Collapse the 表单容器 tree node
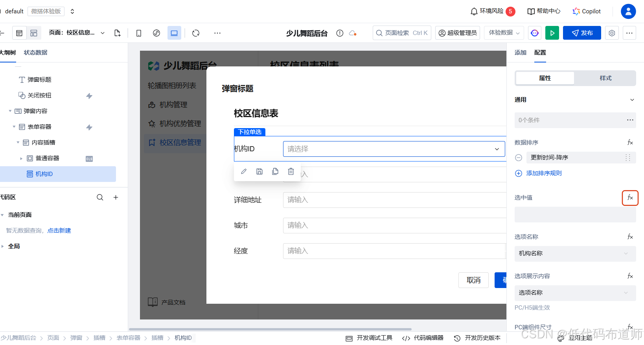Viewport: 644px width, 345px height. (x=14, y=127)
